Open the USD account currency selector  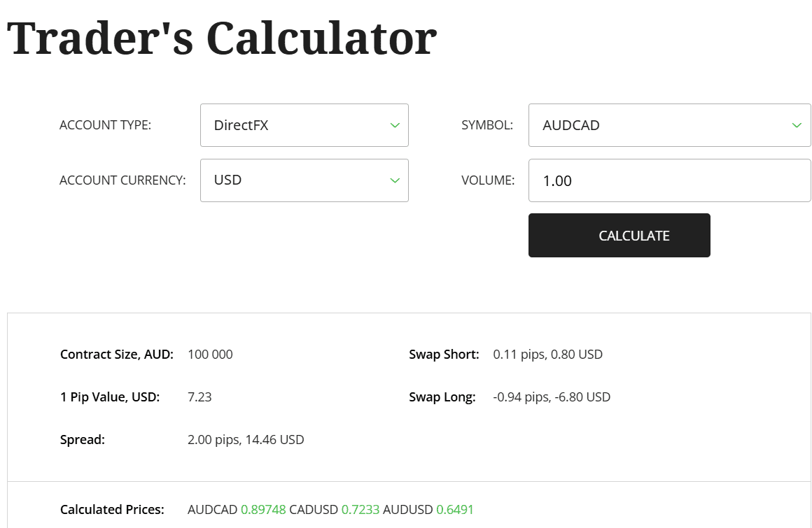click(304, 180)
